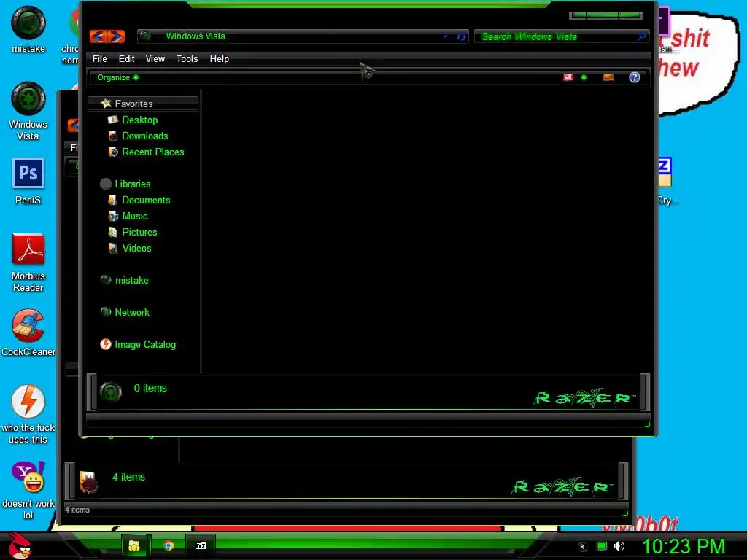Open the View menu
This screenshot has height=560, width=747.
(x=155, y=58)
